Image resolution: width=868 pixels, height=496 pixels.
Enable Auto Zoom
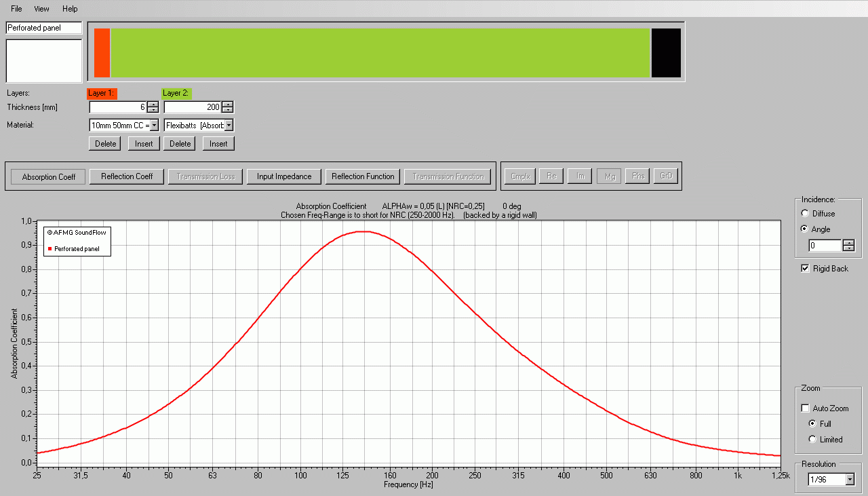point(806,408)
